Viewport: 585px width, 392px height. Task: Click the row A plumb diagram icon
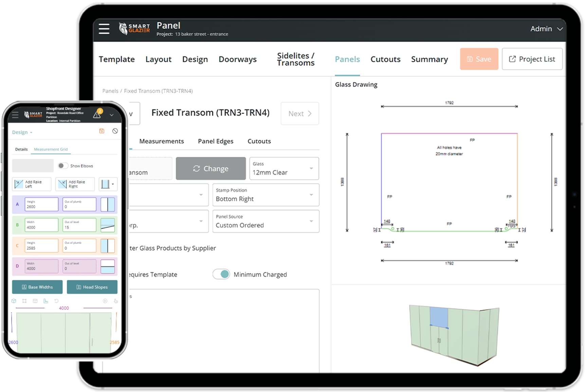[x=108, y=204]
